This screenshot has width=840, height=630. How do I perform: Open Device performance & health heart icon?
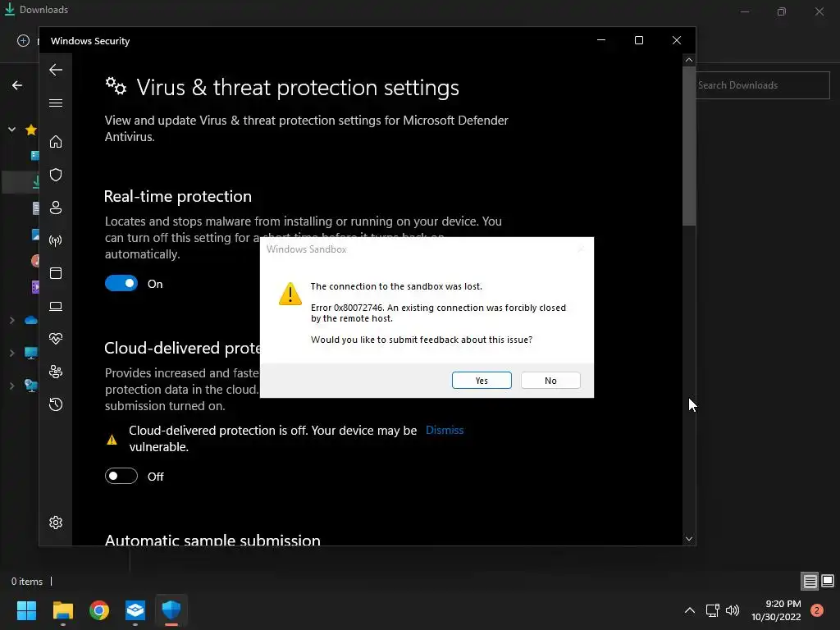point(56,339)
